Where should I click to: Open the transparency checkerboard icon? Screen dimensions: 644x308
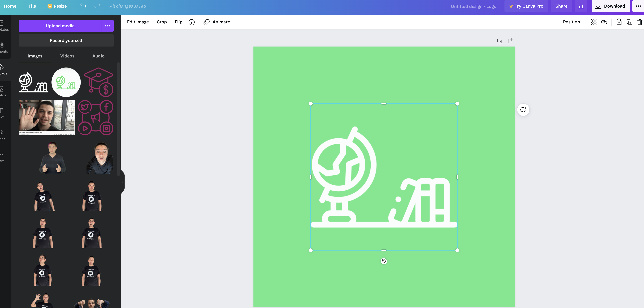click(x=593, y=22)
